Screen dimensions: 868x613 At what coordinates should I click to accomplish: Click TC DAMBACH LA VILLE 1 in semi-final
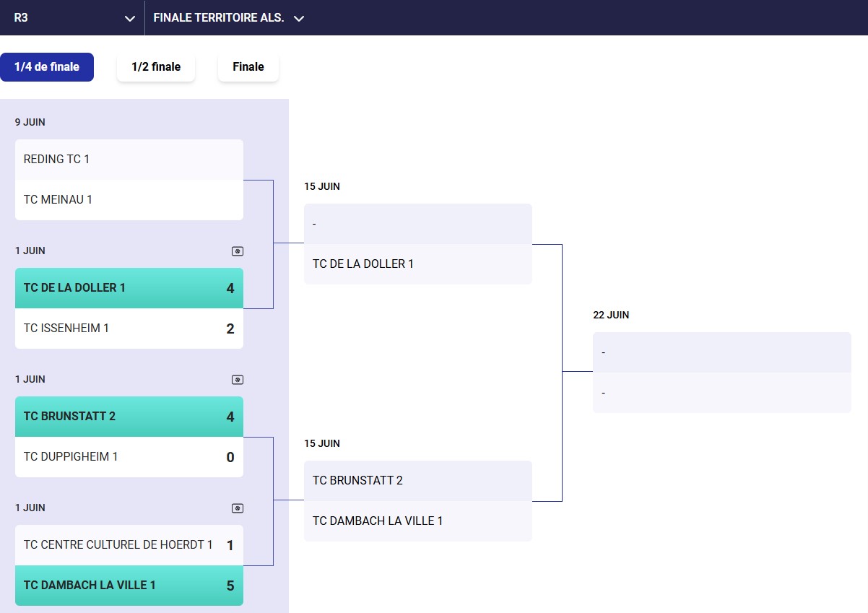coord(418,521)
